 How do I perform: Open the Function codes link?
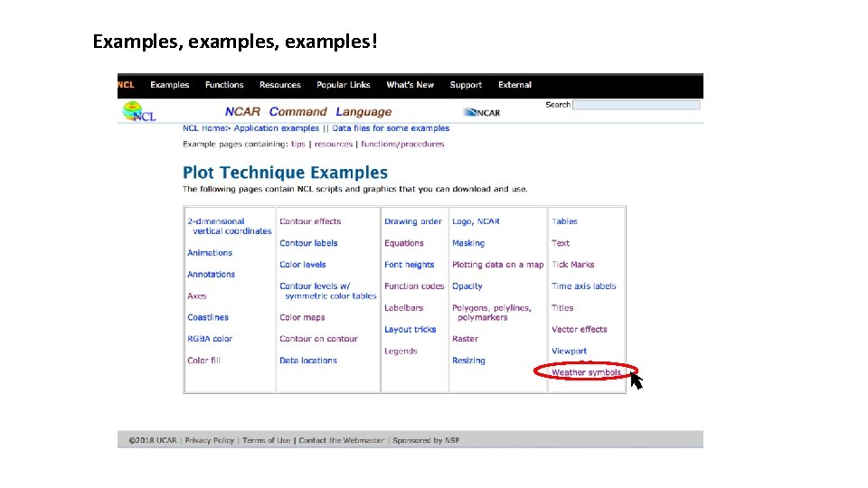coord(414,286)
